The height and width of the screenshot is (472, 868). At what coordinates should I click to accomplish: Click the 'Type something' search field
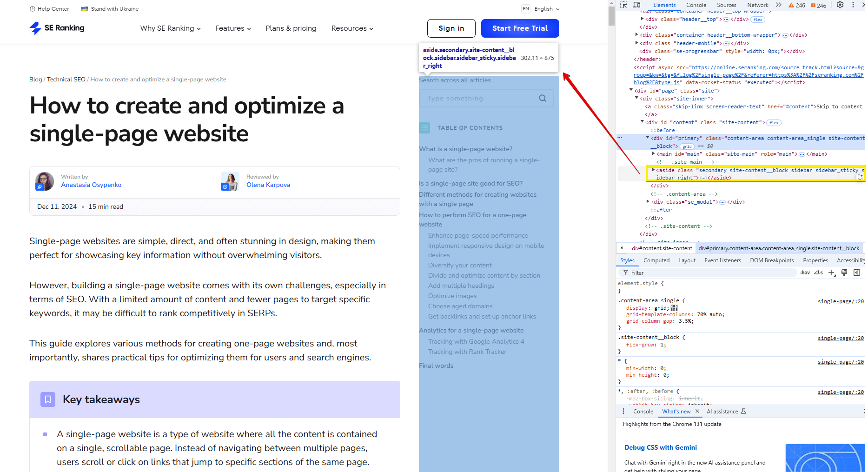click(486, 98)
